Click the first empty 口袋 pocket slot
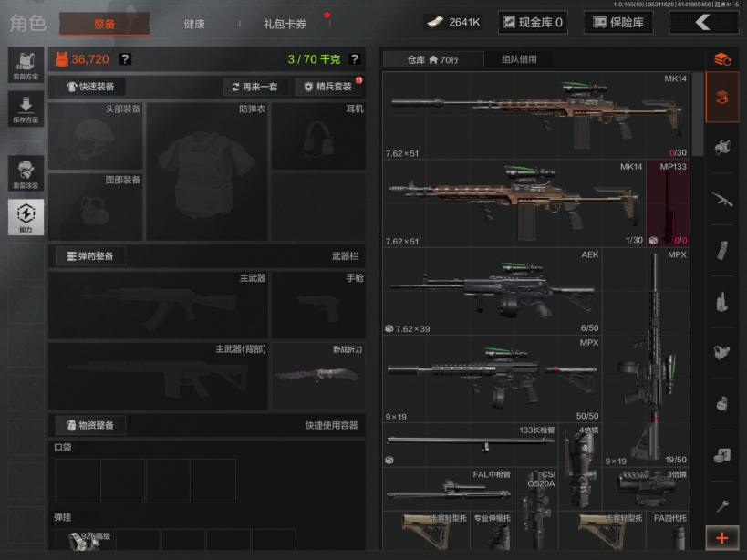This screenshot has height=560, width=747. click(x=78, y=481)
